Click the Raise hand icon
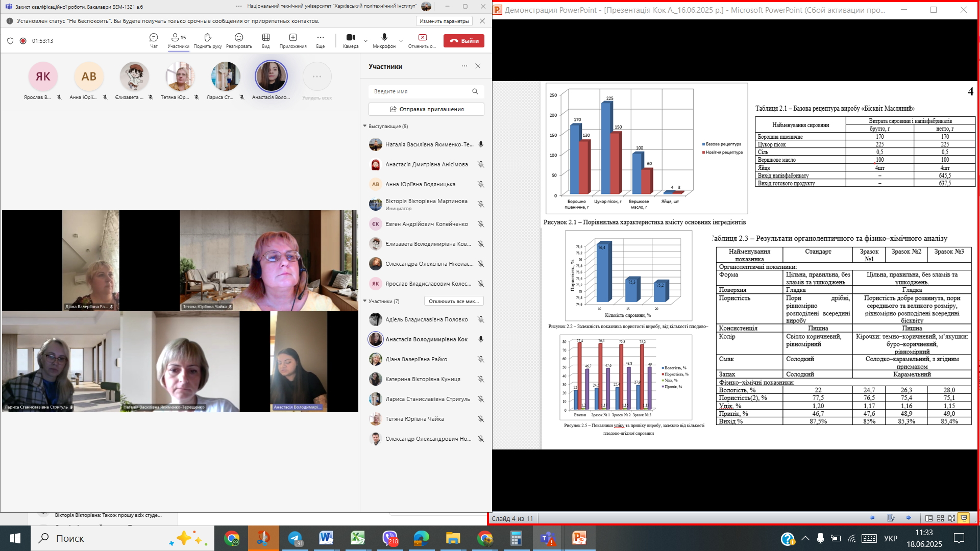Viewport: 980px width, 551px height. point(207,38)
